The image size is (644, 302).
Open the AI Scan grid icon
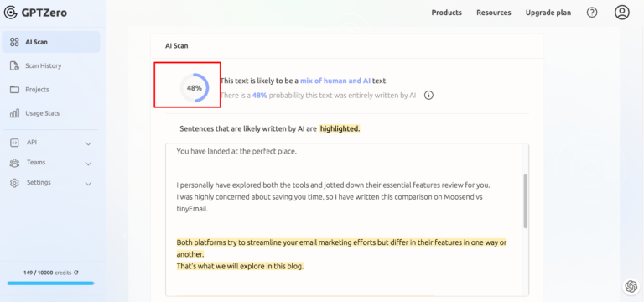tap(14, 42)
